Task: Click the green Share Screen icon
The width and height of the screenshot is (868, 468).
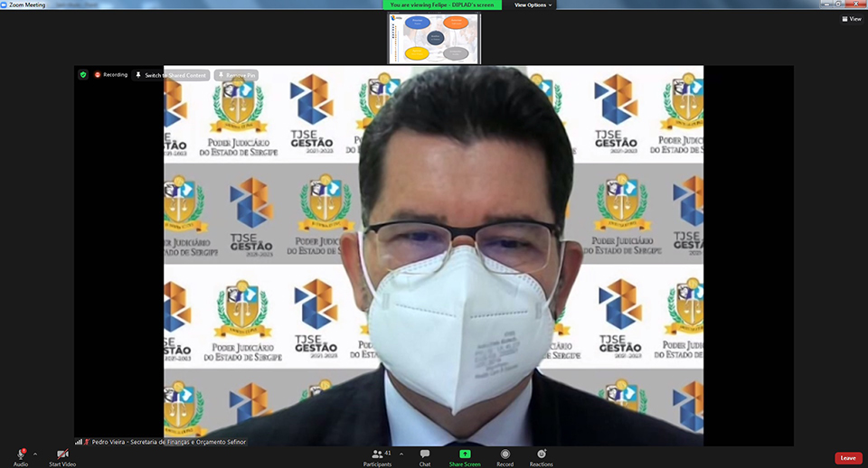Action: tap(465, 454)
